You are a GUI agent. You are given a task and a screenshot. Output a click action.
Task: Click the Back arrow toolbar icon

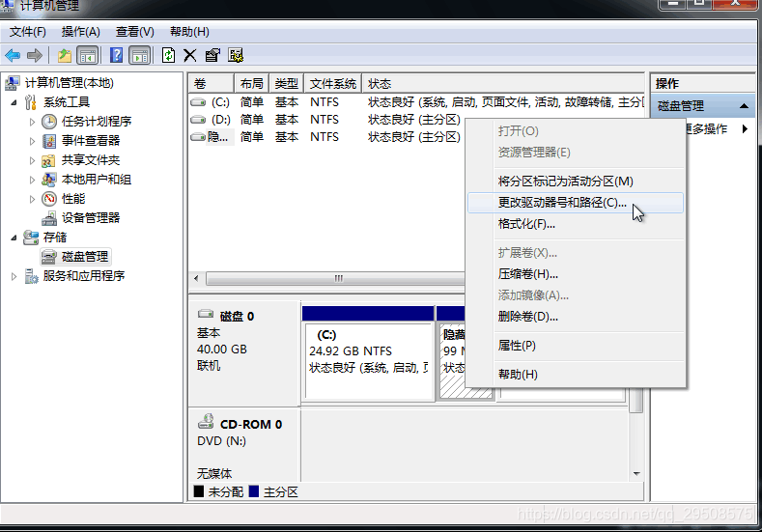(13, 55)
